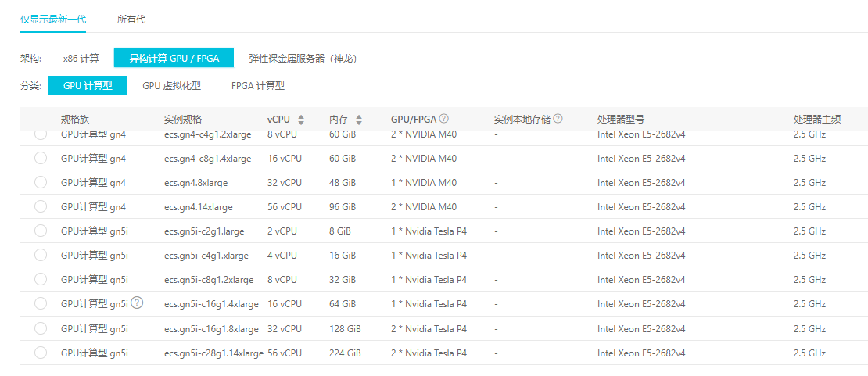
Task: Select GPU 计算型 category
Action: [88, 85]
